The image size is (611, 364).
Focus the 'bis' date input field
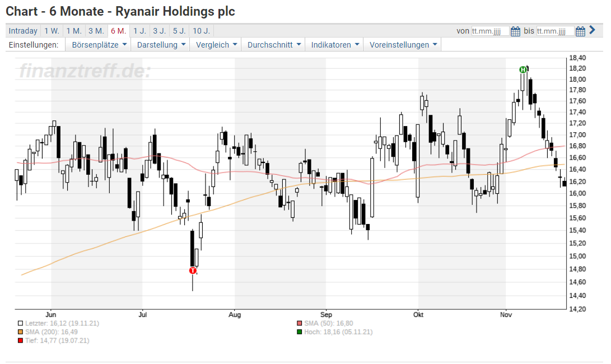pos(555,31)
